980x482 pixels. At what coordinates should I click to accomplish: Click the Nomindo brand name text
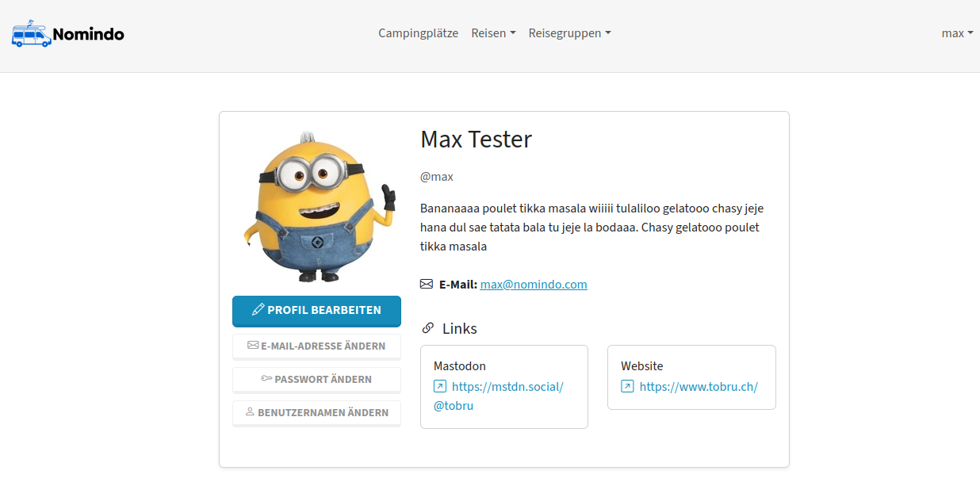tap(89, 34)
